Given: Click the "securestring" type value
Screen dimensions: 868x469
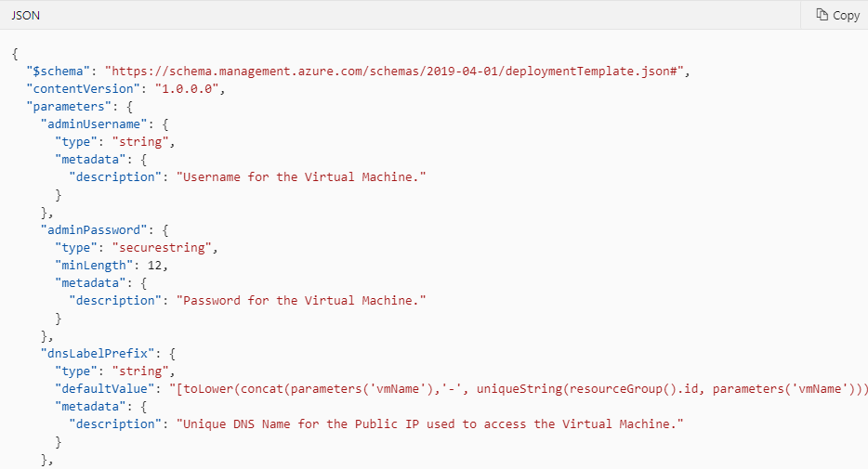Looking at the screenshot, I should pos(163,248).
